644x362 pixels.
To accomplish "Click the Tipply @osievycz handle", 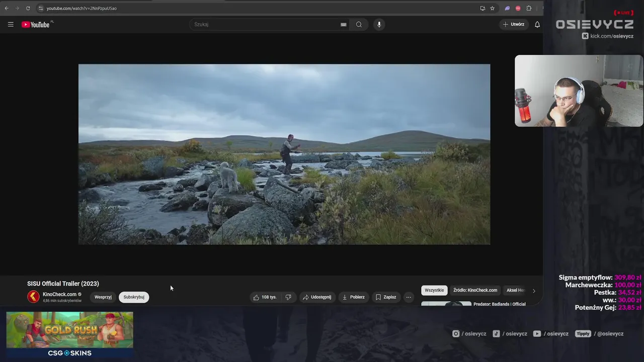I will click(599, 334).
